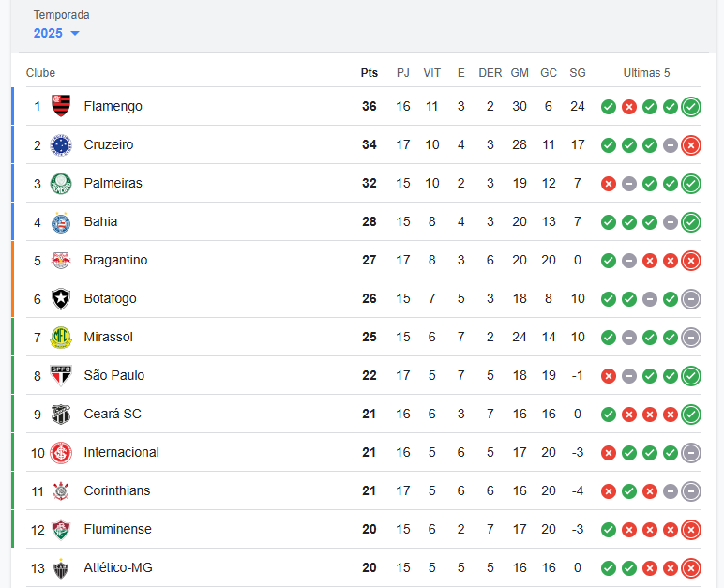This screenshot has width=724, height=588.
Task: Click Botafogo's most recent draw result icon
Action: [x=691, y=298]
